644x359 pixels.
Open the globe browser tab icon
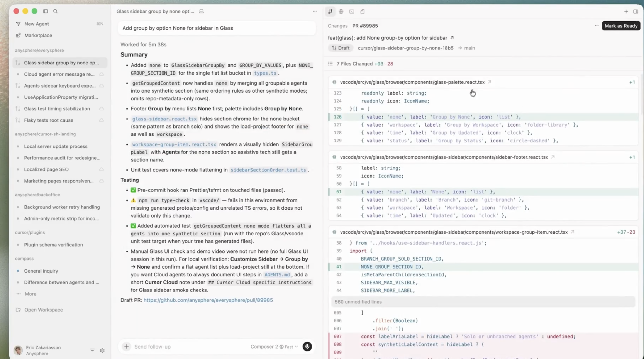(x=341, y=12)
